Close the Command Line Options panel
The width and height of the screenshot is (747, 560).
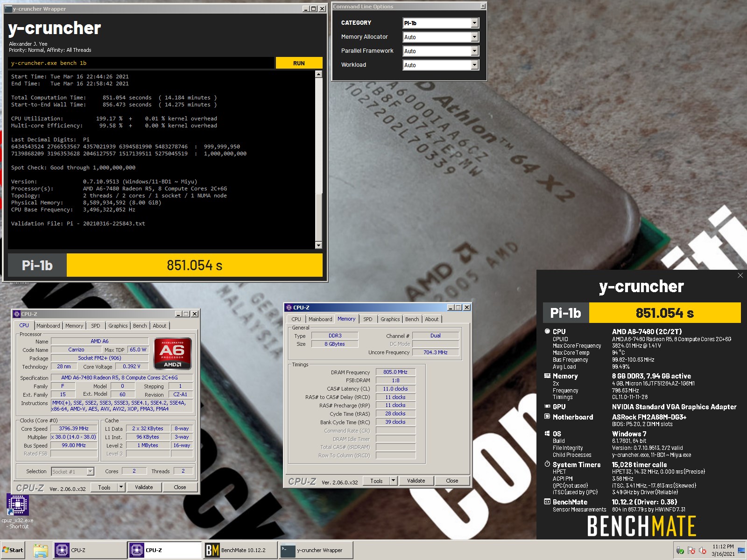(483, 6)
